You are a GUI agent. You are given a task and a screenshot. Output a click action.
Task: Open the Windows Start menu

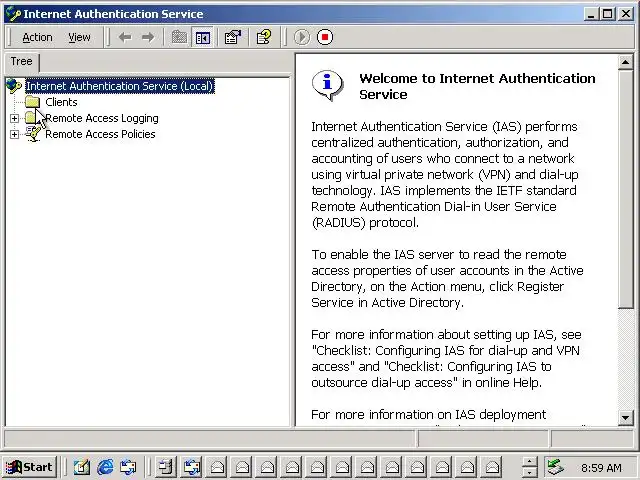[x=29, y=467]
